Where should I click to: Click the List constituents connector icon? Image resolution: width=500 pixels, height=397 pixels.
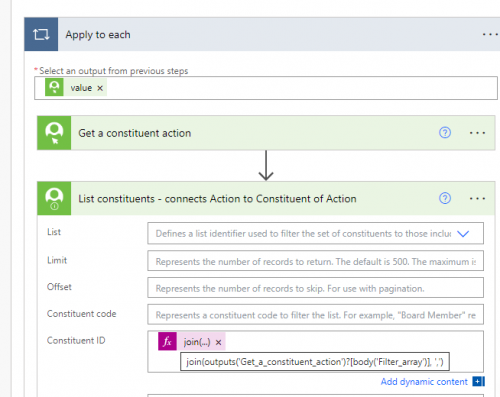pos(54,198)
